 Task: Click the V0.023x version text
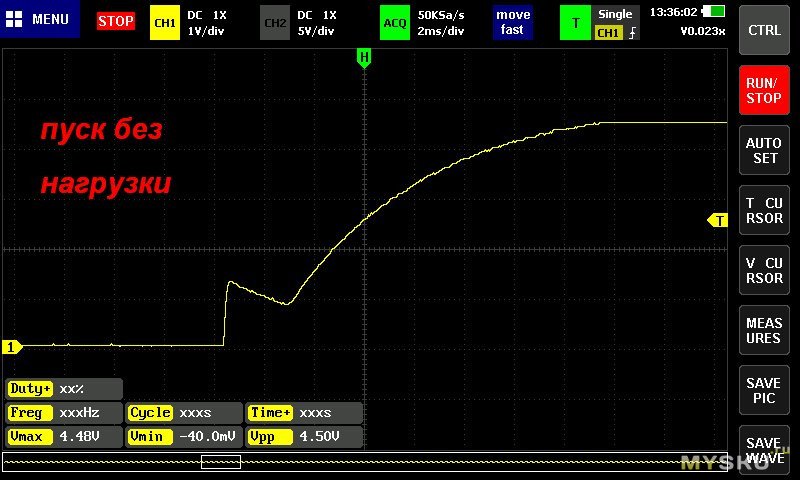coord(703,31)
